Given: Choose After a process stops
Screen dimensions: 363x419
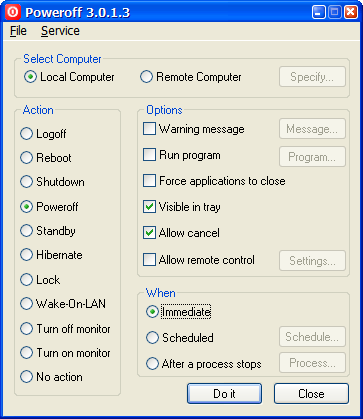Looking at the screenshot, I should (203, 364).
